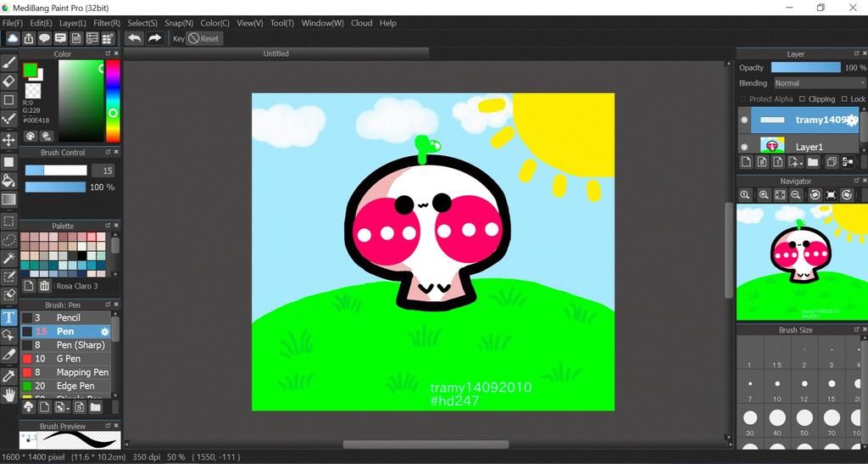Select the Mapping Pen brush
Screen dimensions: 868x464
coord(65,372)
